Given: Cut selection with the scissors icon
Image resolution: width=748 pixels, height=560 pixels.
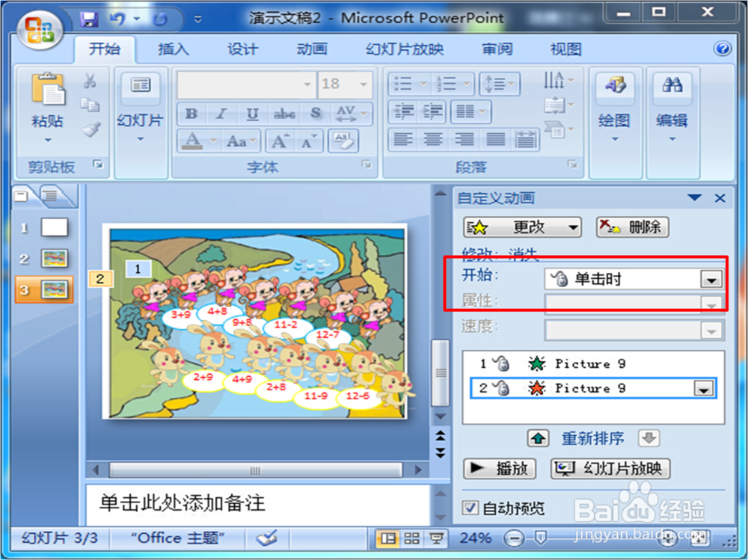Looking at the screenshot, I should pyautogui.click(x=90, y=81).
